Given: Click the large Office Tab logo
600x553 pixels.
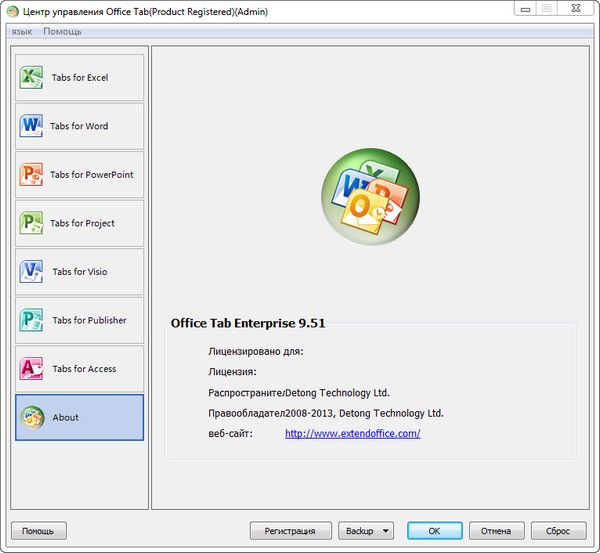Looking at the screenshot, I should click(370, 197).
